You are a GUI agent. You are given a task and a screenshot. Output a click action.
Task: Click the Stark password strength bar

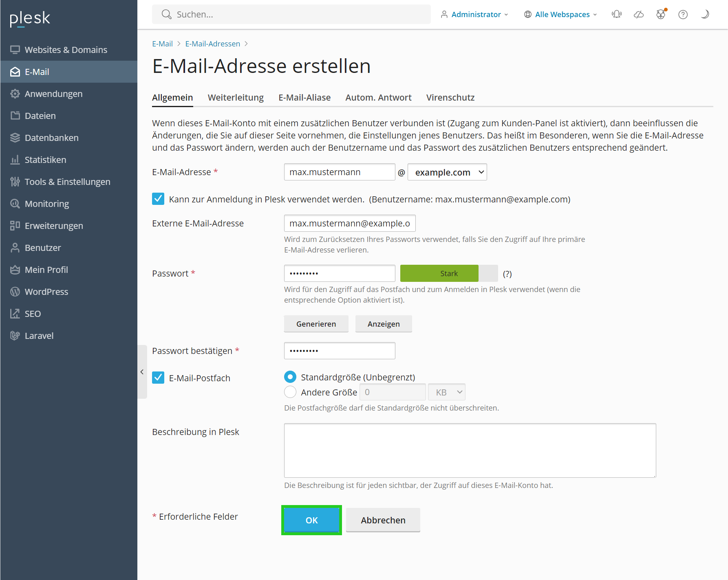(449, 273)
